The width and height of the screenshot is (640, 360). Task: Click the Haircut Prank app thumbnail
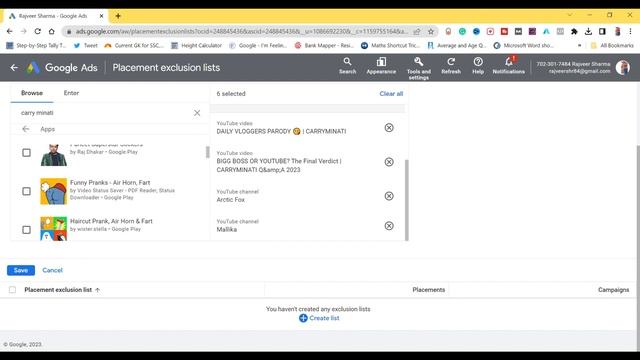pos(53,228)
